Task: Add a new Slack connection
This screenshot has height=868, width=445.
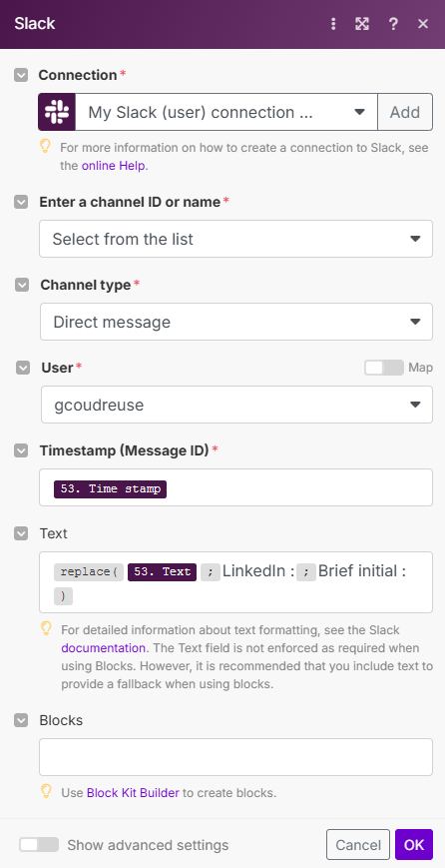Action: point(405,112)
